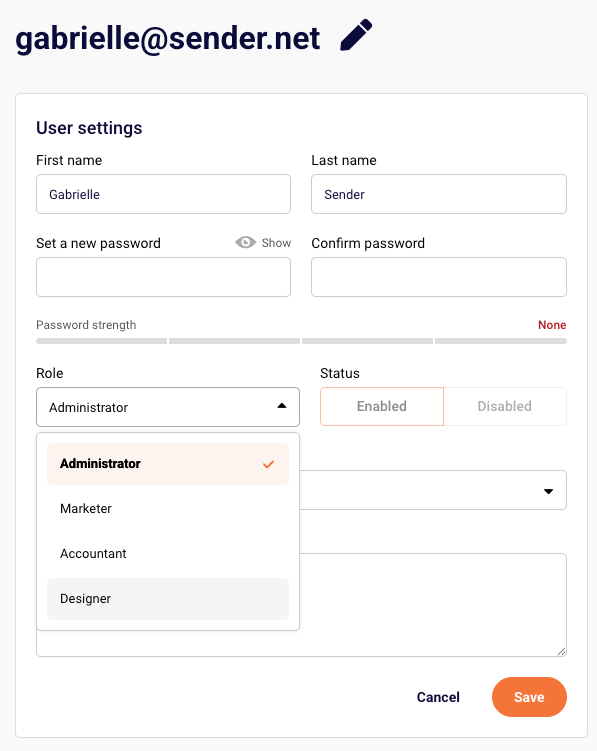Click into the Last name field

439,194
